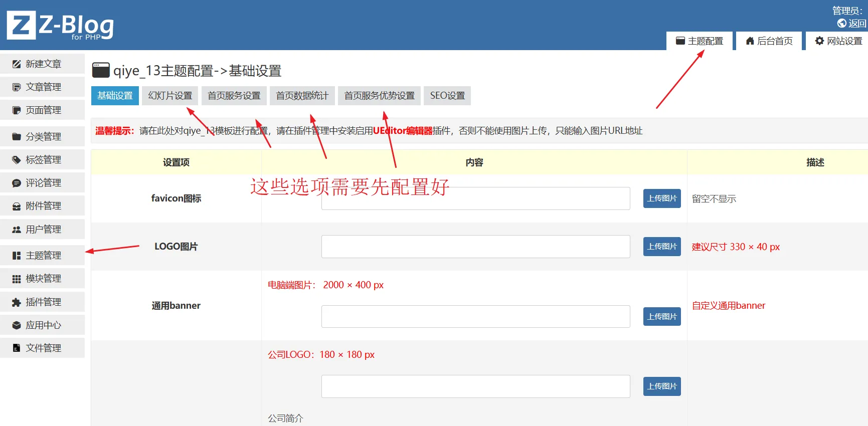Open comment management speech-bubble icon

(x=17, y=183)
